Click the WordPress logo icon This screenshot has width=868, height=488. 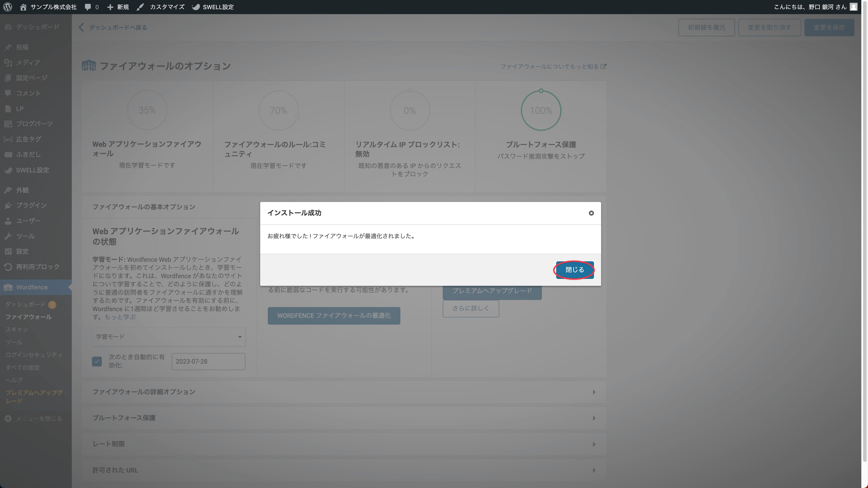(7, 7)
